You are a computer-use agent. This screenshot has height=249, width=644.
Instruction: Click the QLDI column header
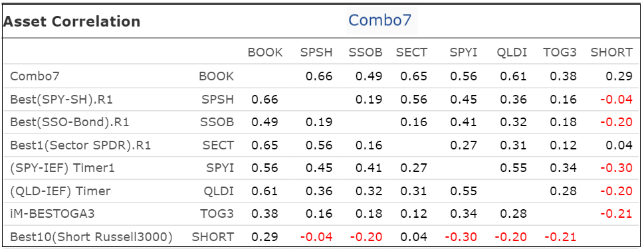(511, 52)
